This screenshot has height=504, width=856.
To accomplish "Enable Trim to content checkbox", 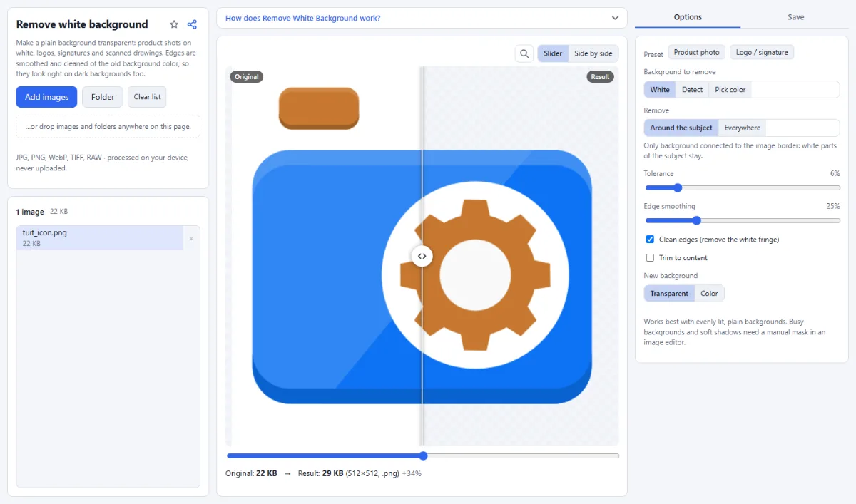I will click(x=650, y=258).
